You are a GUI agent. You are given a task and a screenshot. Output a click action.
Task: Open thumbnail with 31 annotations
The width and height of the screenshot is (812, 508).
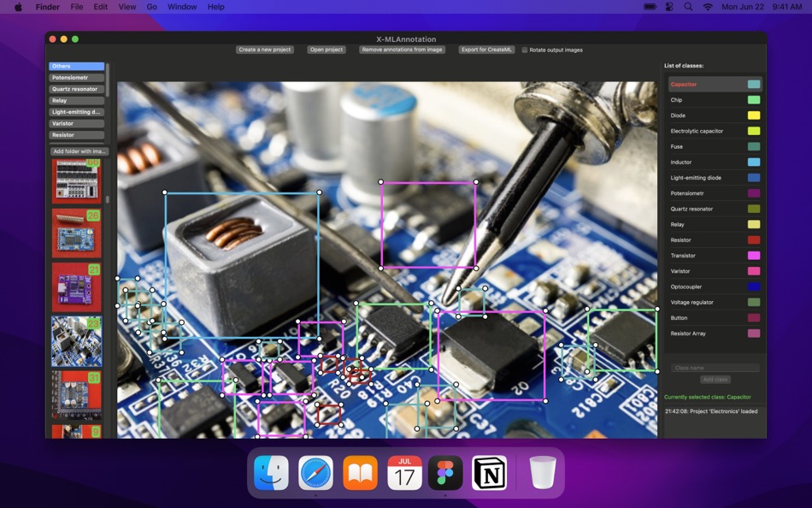(x=77, y=395)
